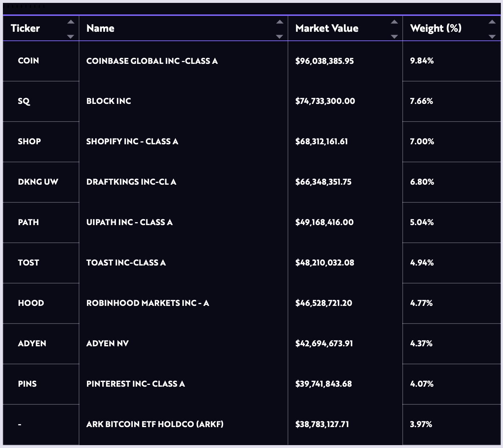Click the 3.97% weight value
This screenshot has height=448, width=503.
point(421,424)
